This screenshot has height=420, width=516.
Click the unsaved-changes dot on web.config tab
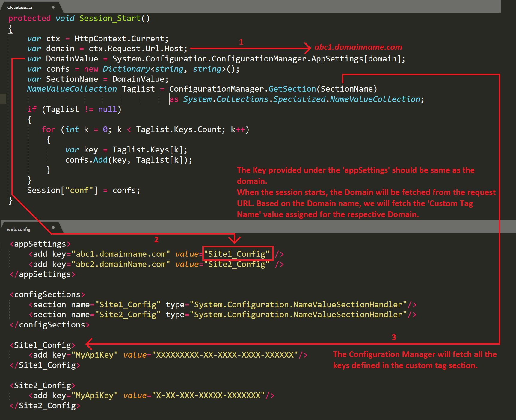tap(53, 227)
